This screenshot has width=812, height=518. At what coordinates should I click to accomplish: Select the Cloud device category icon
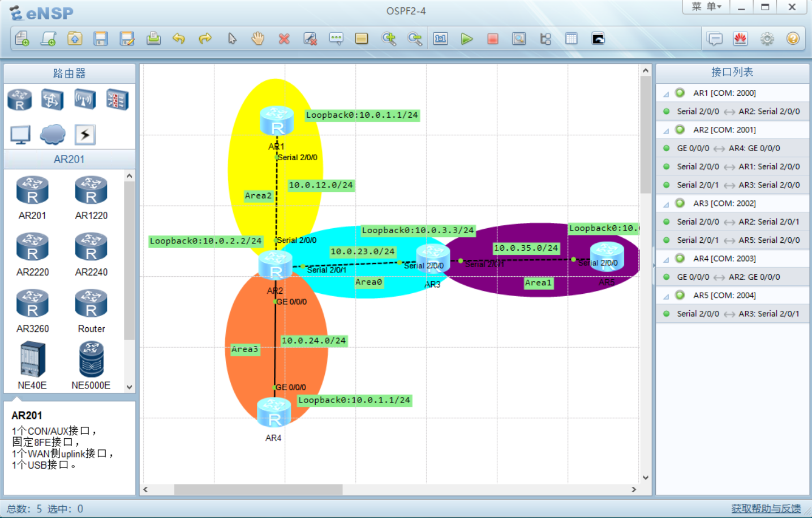[53, 135]
